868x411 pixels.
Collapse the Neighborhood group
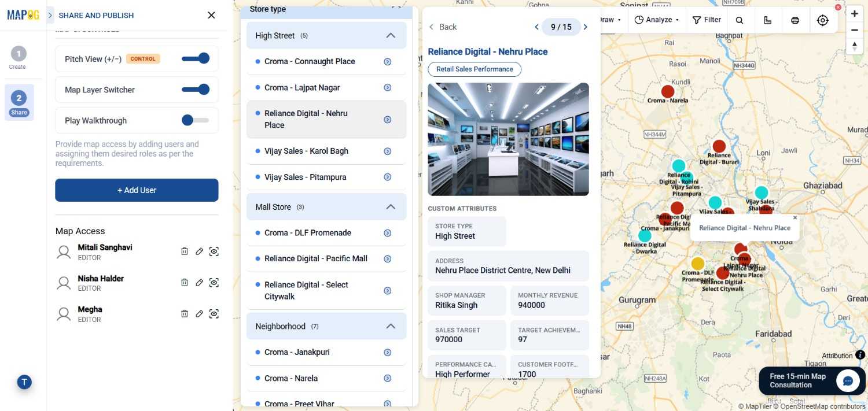tap(391, 326)
